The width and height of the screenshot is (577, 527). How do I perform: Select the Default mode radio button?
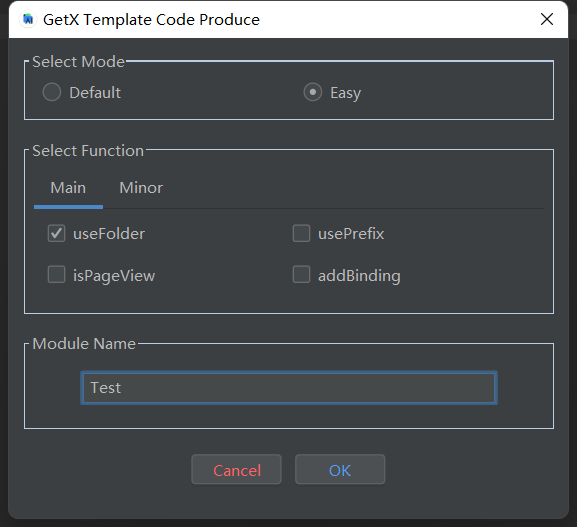pos(52,92)
